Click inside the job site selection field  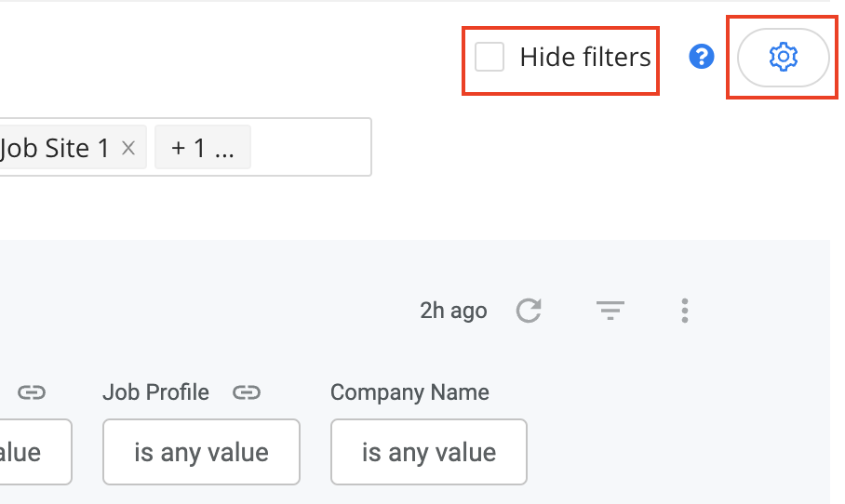[312, 147]
